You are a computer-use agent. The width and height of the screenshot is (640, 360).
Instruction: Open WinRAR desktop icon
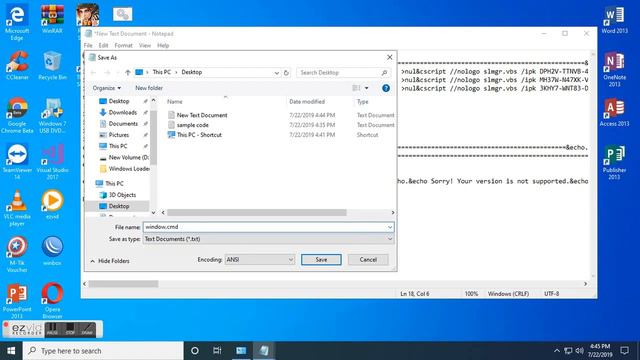tap(52, 20)
